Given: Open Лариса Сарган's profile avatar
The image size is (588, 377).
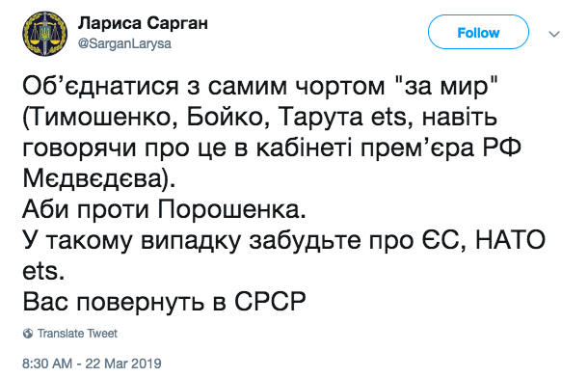Looking at the screenshot, I should (44, 34).
